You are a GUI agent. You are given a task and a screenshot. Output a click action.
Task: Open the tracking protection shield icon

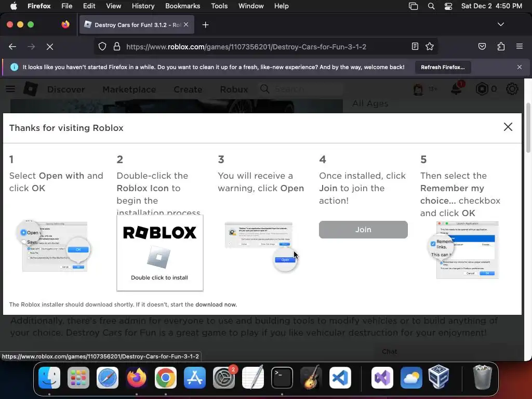point(102,46)
